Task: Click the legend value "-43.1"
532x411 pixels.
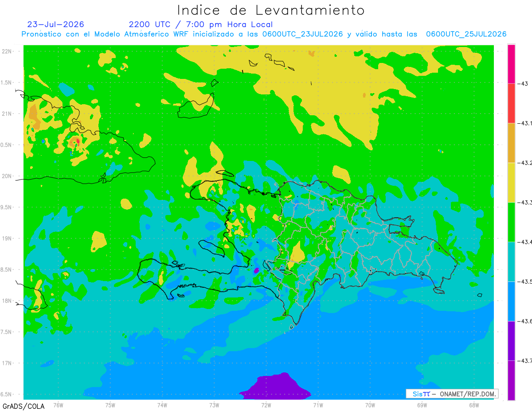Action: [x=524, y=123]
